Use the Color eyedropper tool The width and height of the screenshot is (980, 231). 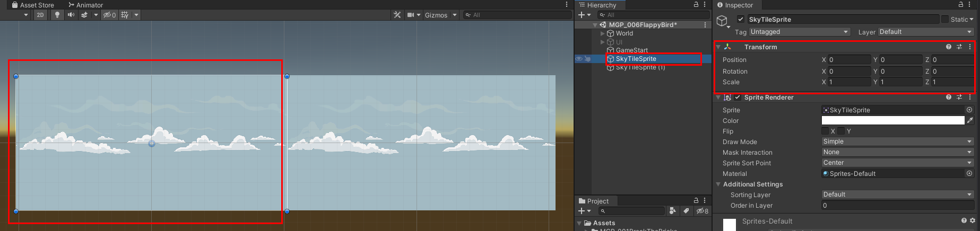(970, 120)
